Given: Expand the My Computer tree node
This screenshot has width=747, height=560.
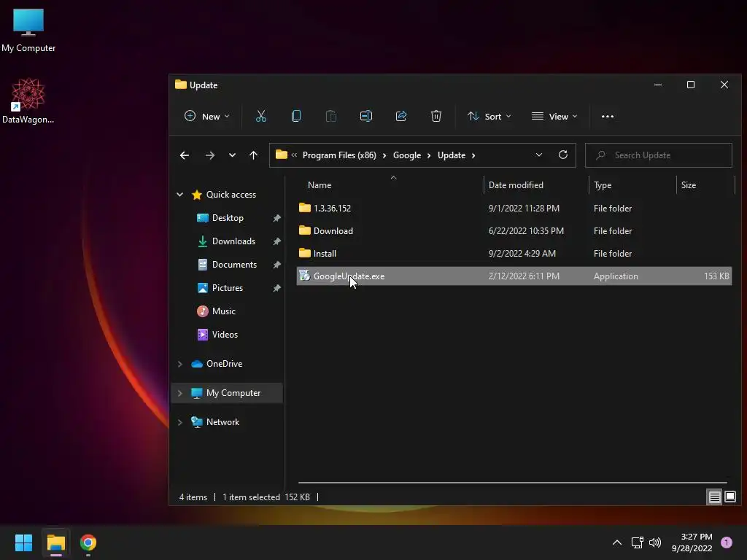Looking at the screenshot, I should (180, 393).
